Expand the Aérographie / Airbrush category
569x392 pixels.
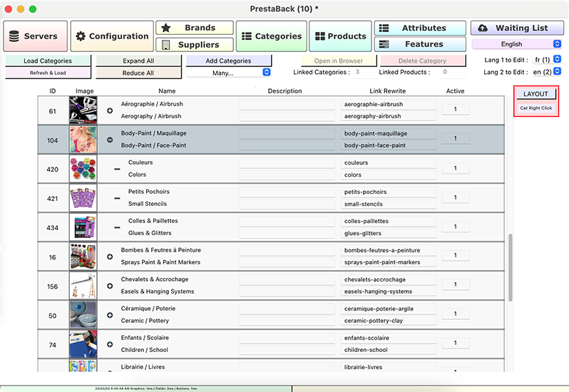tap(110, 110)
